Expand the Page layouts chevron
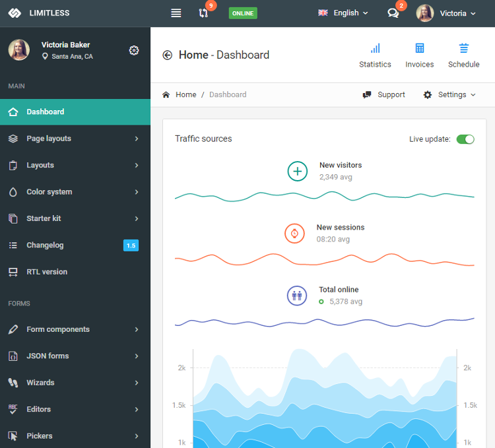Screen dimensions: 495x448 pyautogui.click(x=137, y=139)
